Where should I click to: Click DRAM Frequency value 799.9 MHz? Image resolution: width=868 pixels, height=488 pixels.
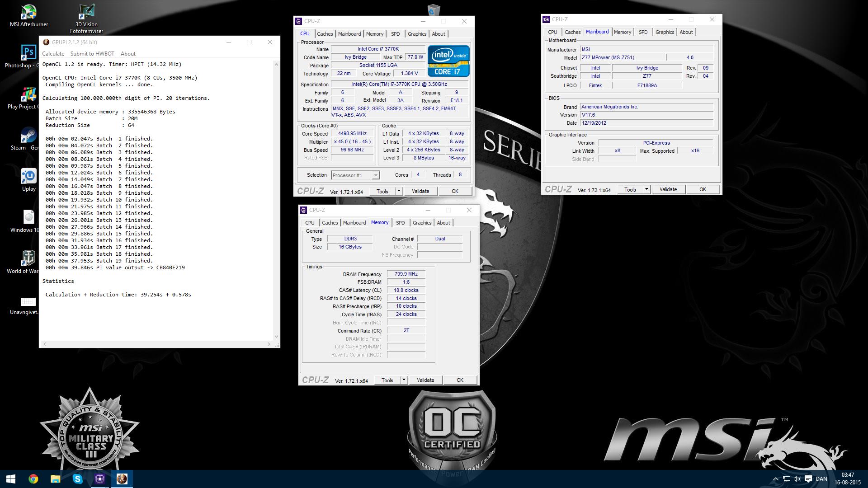406,274
